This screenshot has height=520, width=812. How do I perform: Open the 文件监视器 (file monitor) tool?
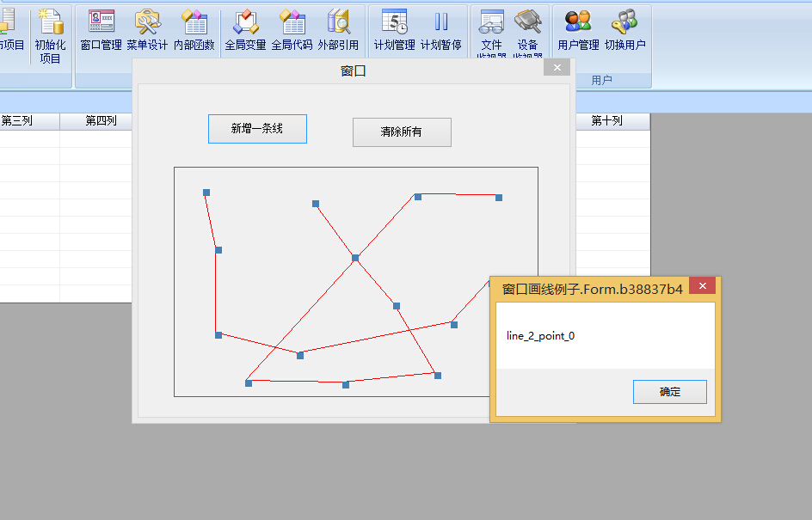[491, 33]
